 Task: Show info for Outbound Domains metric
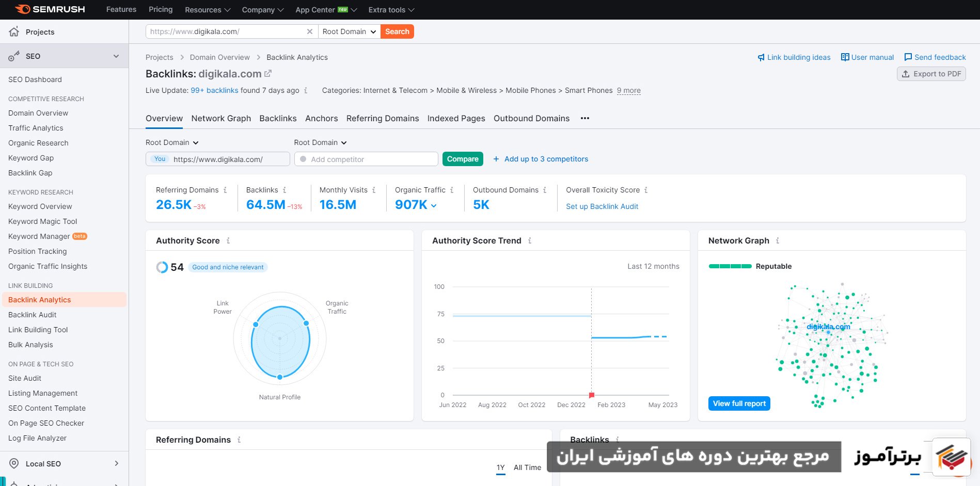545,190
